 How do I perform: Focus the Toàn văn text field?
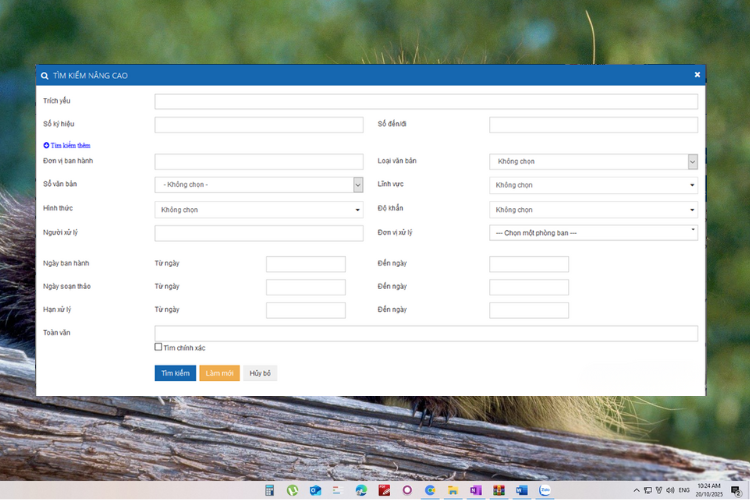pyautogui.click(x=426, y=333)
